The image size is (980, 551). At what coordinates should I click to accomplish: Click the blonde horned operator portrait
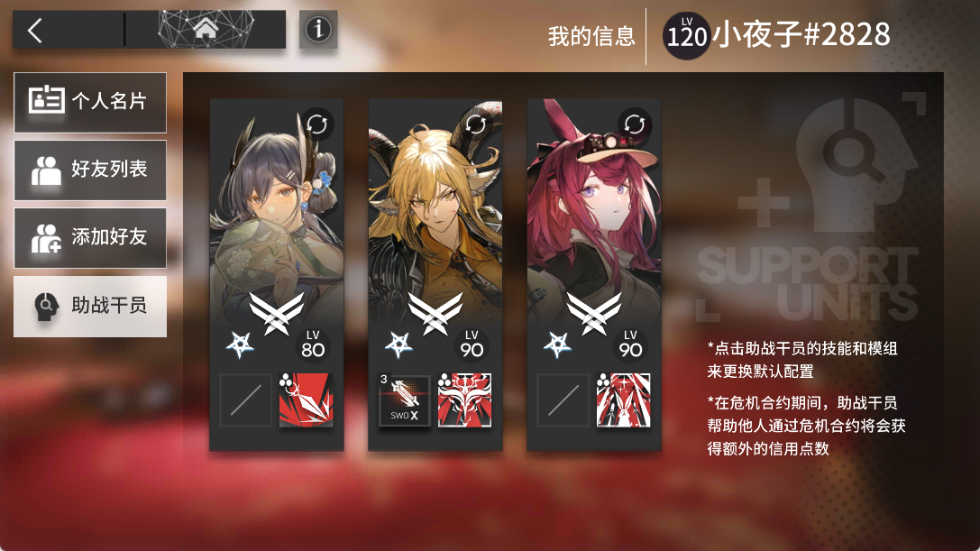[x=435, y=213]
